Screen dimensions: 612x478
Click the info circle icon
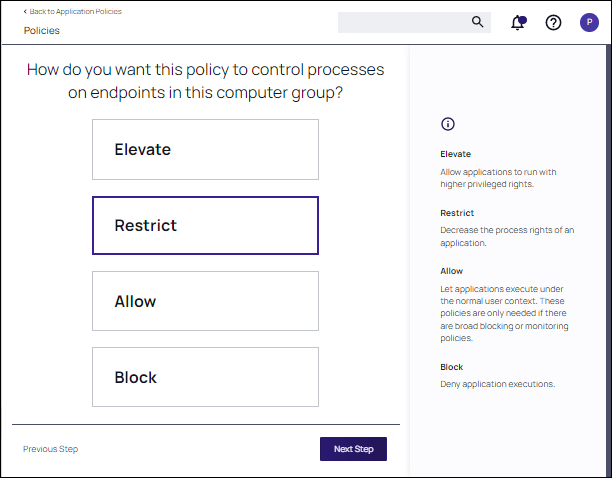(448, 124)
